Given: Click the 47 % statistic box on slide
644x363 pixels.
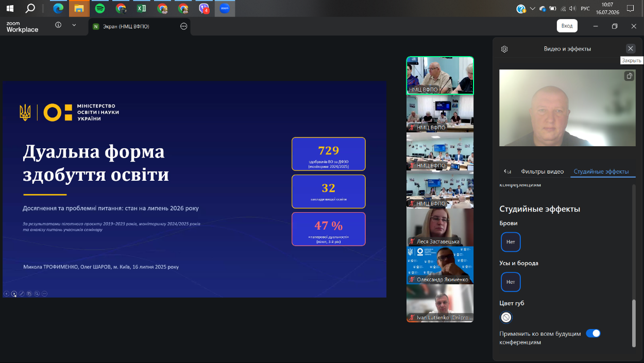Looking at the screenshot, I should click(x=328, y=229).
